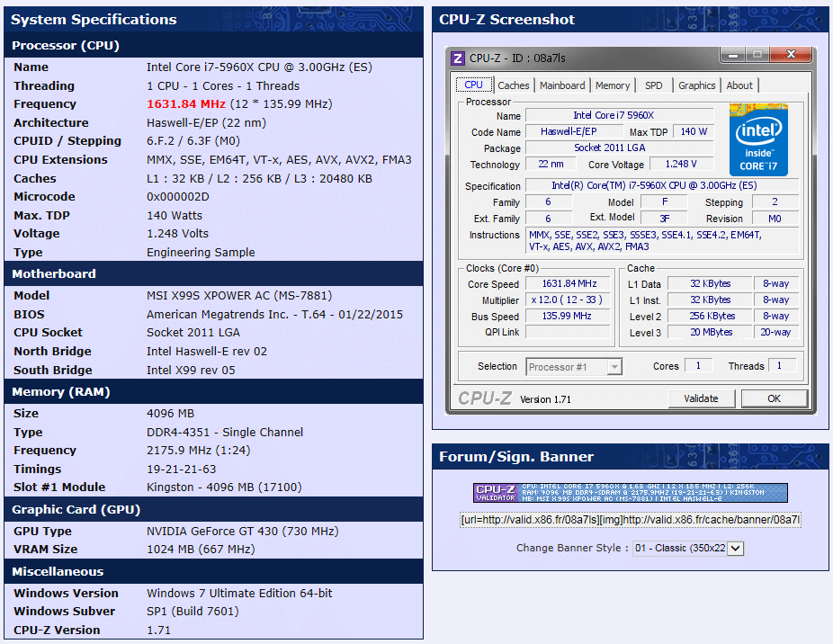Click the CPU-Z 'Z' icon in title bar
Screen dimensions: 833x644
[459, 58]
